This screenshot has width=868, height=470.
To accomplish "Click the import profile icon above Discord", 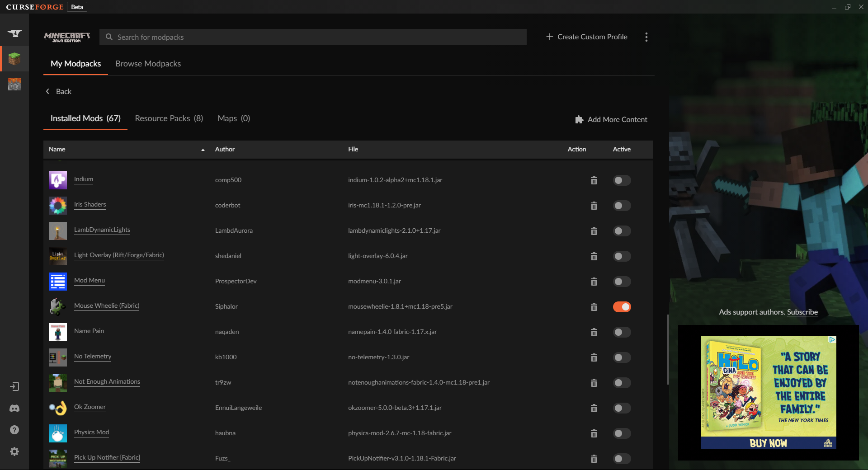I will click(x=14, y=386).
